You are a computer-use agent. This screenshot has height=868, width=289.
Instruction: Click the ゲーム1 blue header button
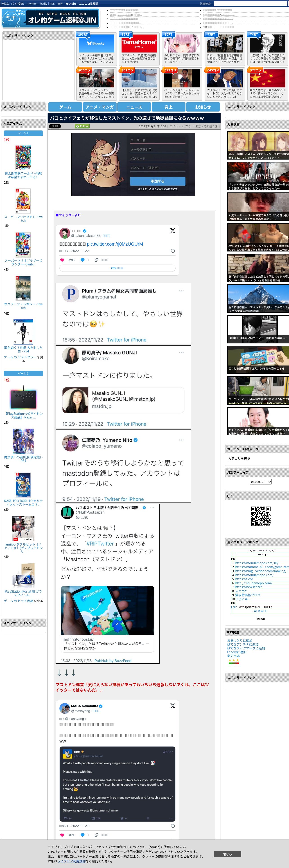click(23, 133)
